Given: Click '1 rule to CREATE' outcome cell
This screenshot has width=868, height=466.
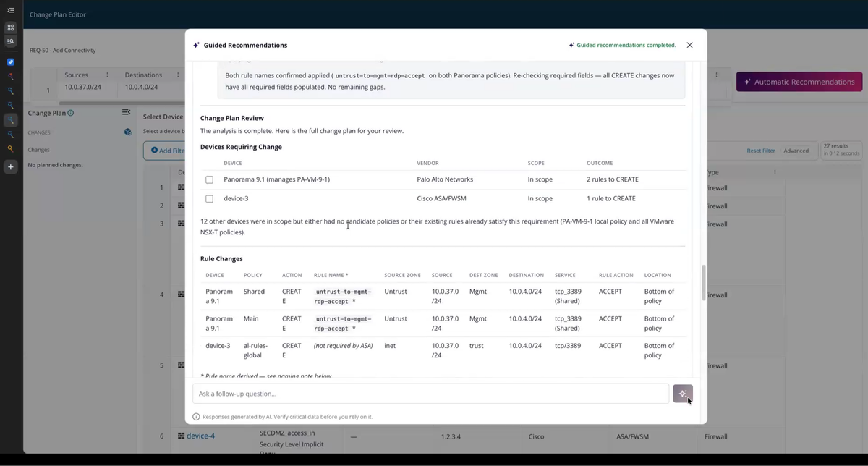Looking at the screenshot, I should pos(611,198).
